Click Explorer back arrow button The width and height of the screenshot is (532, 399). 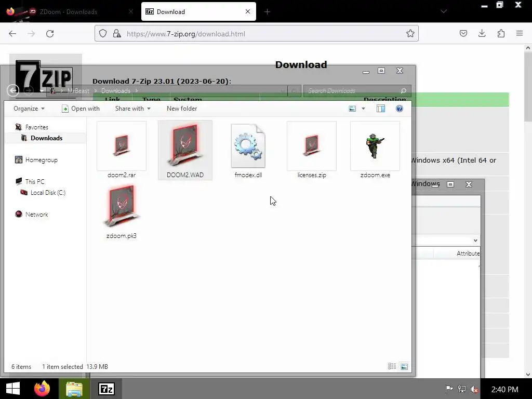pos(13,90)
